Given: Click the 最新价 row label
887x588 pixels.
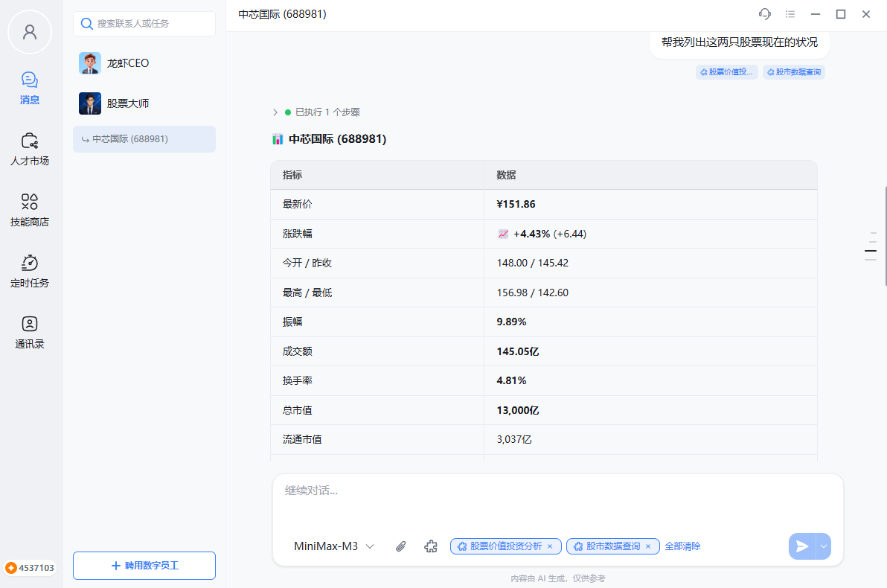Looking at the screenshot, I should [x=297, y=204].
